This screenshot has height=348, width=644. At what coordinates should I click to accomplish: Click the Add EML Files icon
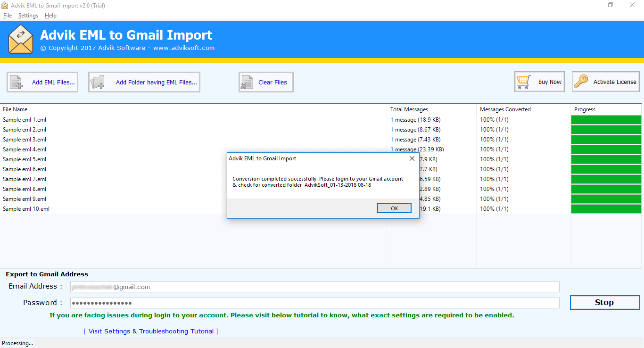(17, 82)
